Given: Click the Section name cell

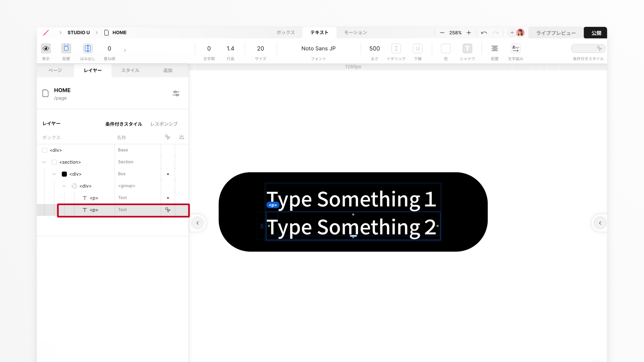Looking at the screenshot, I should click(138, 162).
